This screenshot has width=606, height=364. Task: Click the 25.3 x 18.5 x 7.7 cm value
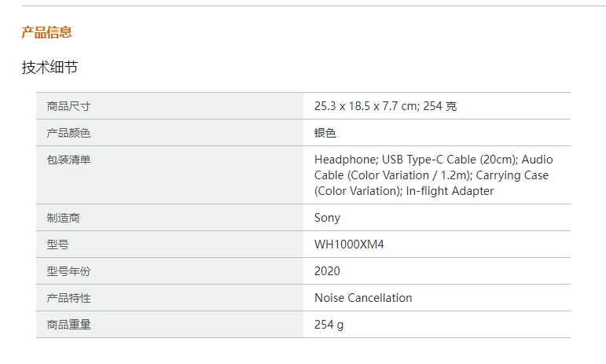point(365,106)
